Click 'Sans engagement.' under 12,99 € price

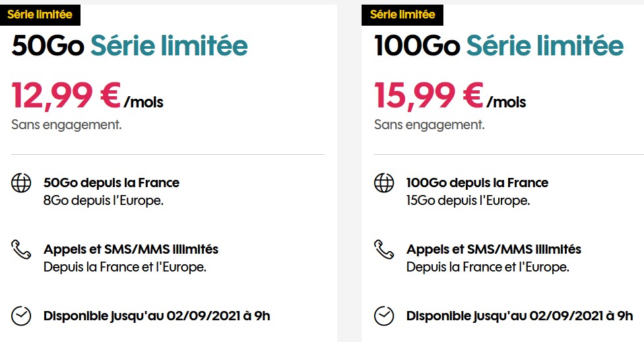[66, 125]
